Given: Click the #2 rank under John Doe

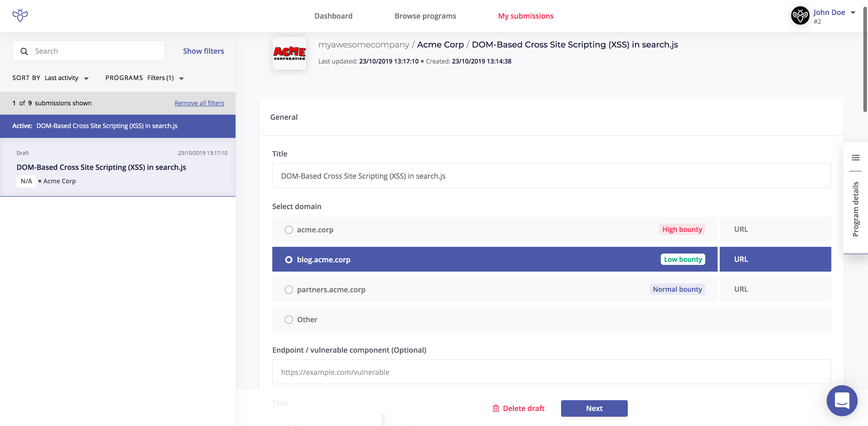Looking at the screenshot, I should pos(817,21).
